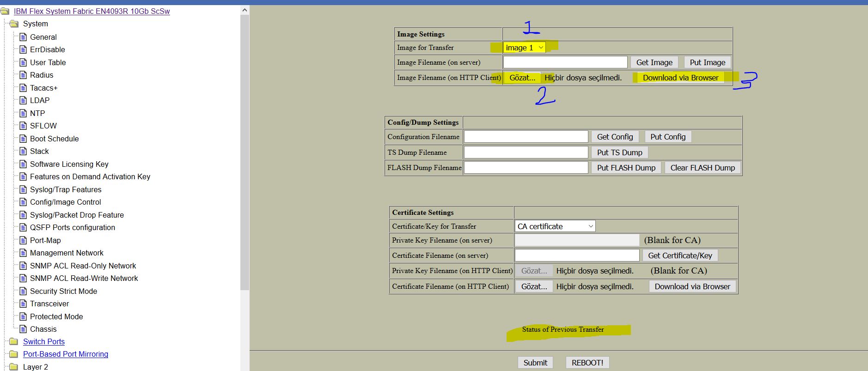This screenshot has width=868, height=371.
Task: Open the Port-Based Port Mirroring link
Action: (x=66, y=354)
